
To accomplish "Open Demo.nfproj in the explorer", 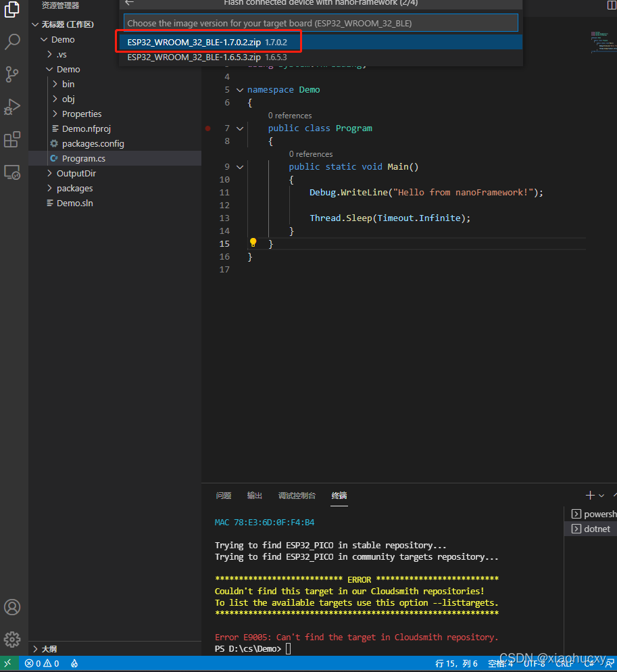I will pyautogui.click(x=86, y=128).
